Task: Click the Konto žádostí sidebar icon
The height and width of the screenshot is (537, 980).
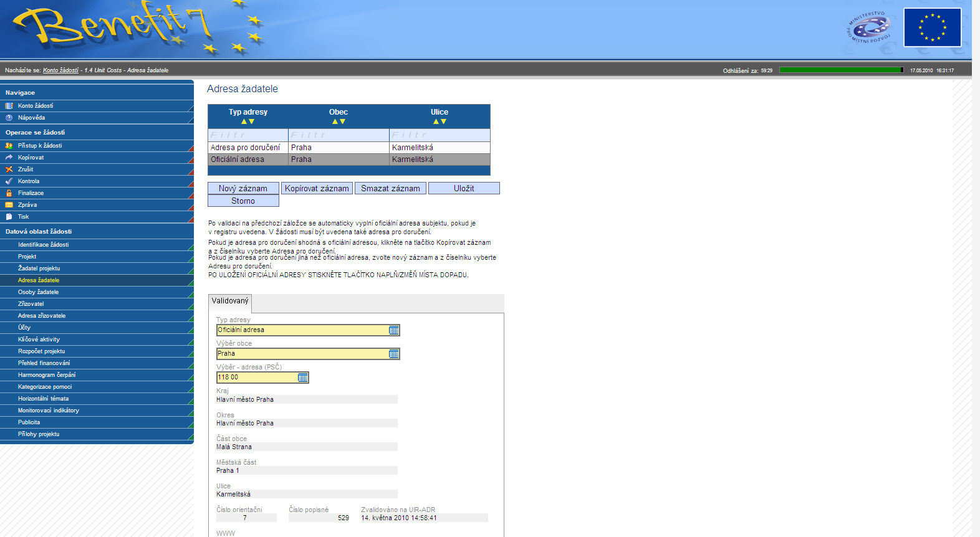Action: (x=9, y=106)
